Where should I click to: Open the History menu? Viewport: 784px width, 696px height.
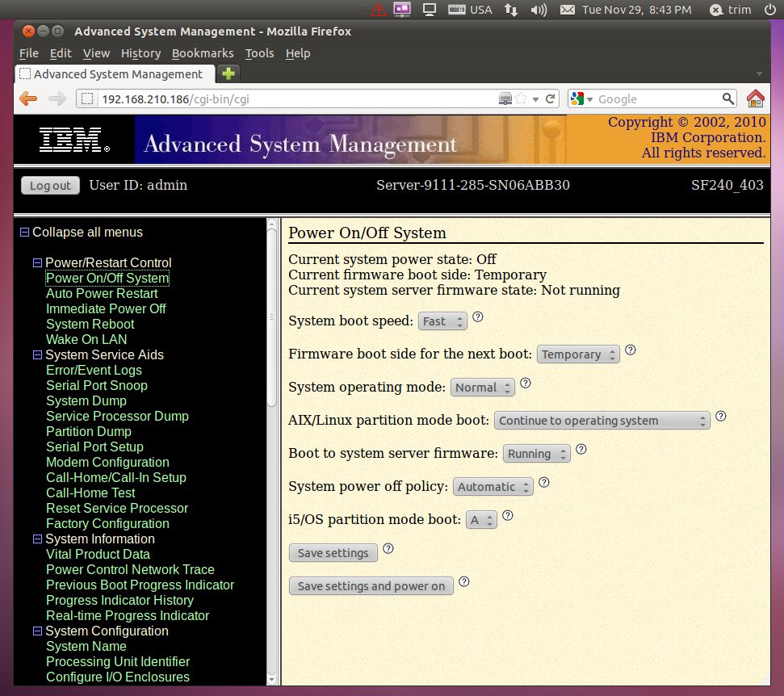click(x=140, y=53)
